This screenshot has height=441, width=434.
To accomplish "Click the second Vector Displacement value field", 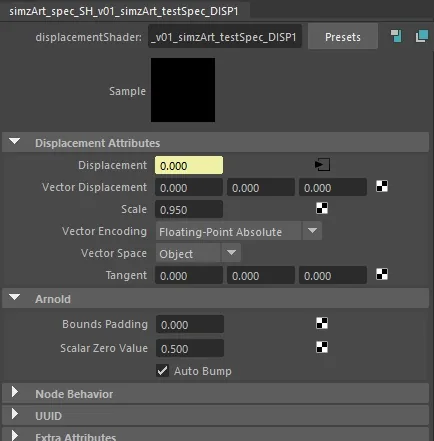I will click(x=261, y=187).
